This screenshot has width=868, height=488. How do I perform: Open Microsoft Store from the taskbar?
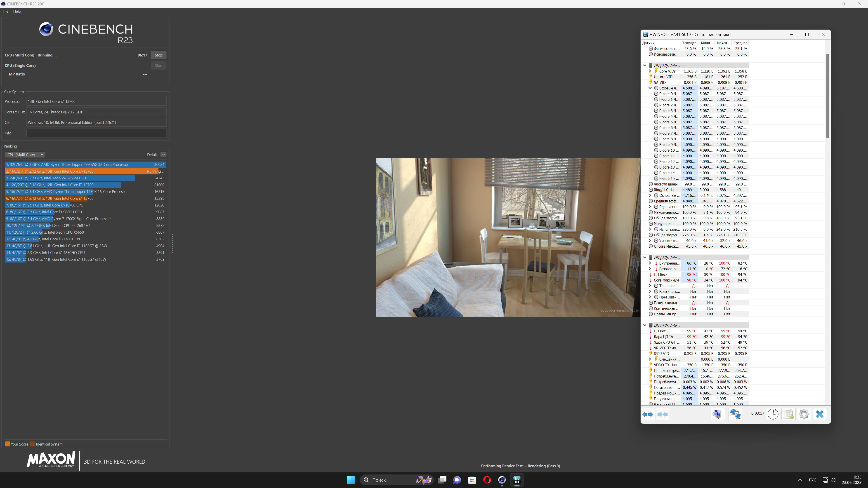pyautogui.click(x=472, y=480)
